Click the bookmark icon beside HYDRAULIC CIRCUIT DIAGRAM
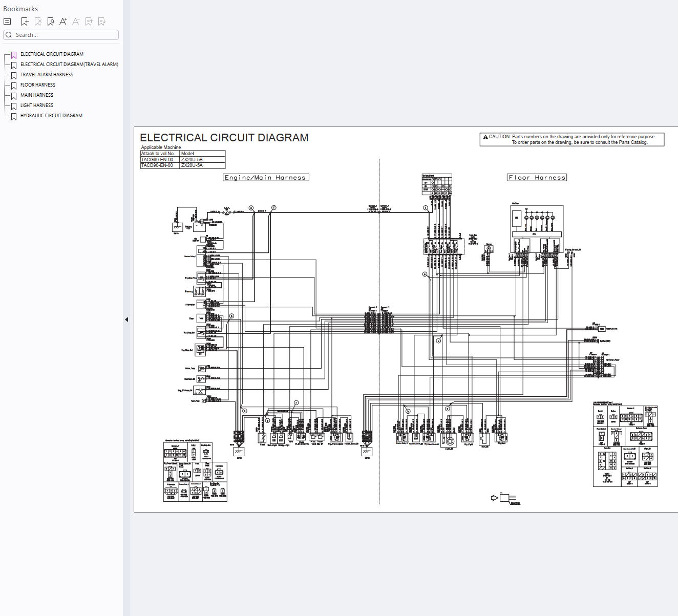 tap(14, 116)
